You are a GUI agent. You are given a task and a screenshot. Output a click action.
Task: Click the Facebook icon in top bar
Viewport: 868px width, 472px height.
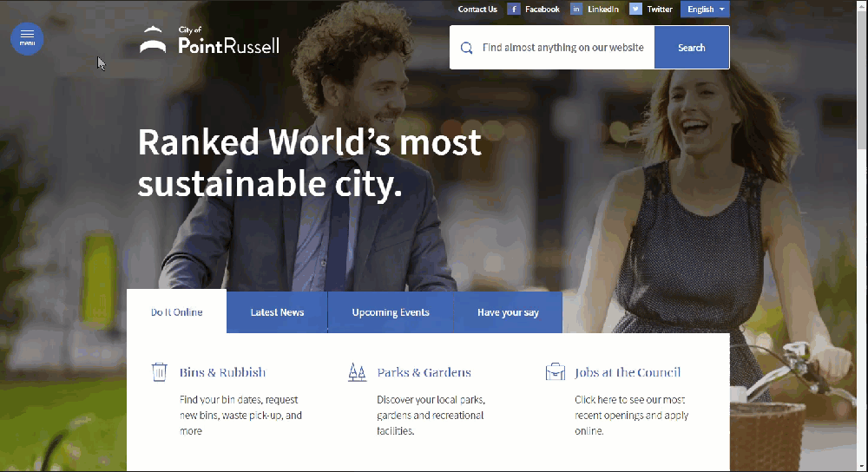coord(514,10)
